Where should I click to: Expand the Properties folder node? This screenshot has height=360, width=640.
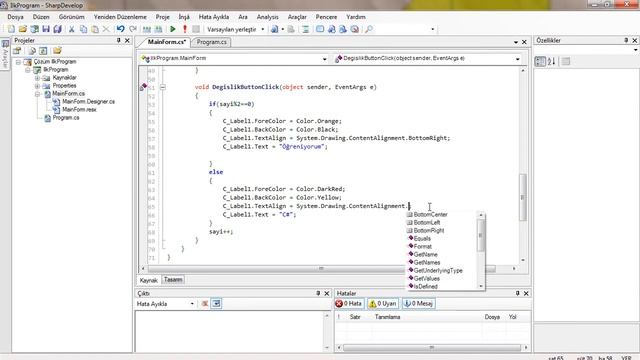[x=37, y=86]
